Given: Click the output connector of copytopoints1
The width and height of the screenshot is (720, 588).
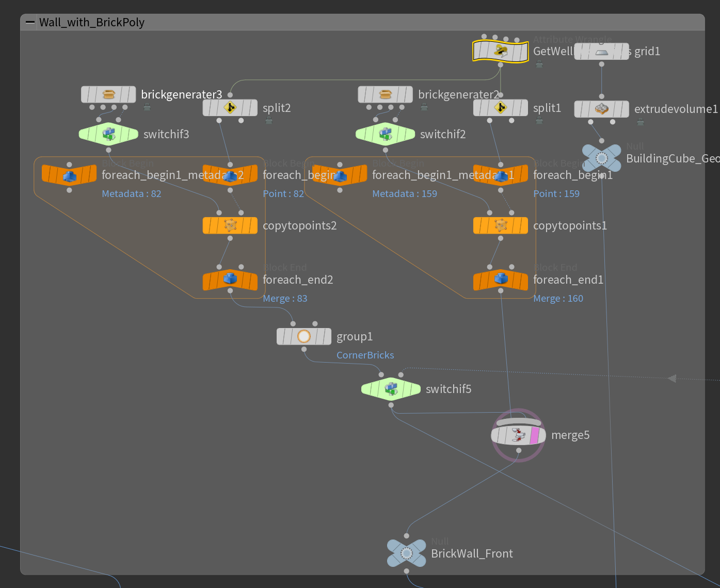Looking at the screenshot, I should [501, 238].
